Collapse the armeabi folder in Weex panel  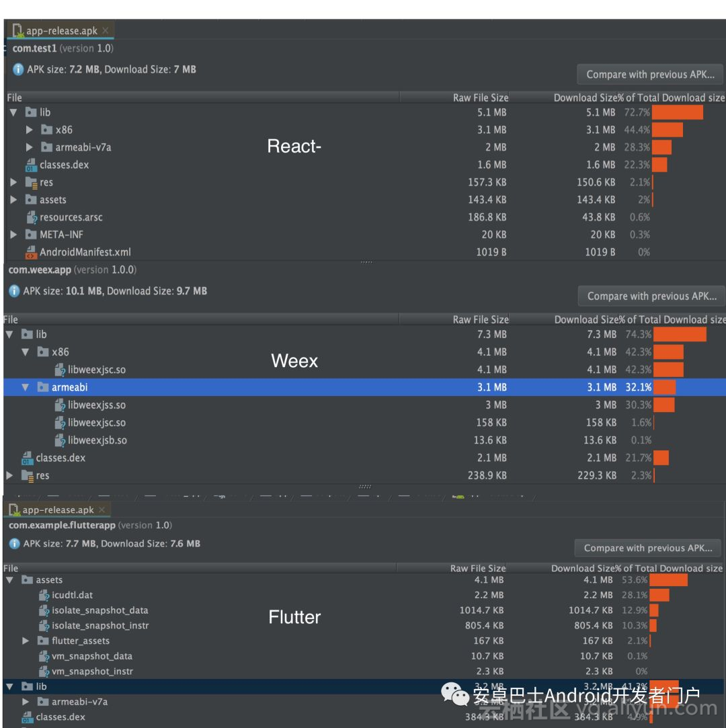[x=25, y=387]
